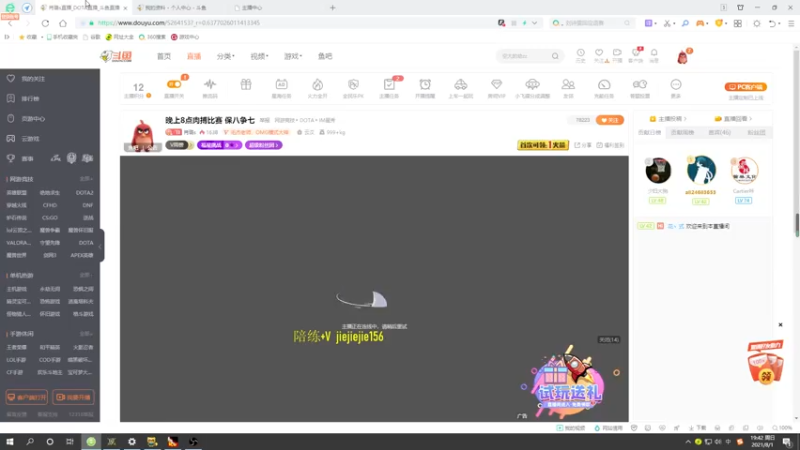Click the orange PC客户端 button
Image resolution: width=800 pixels, height=450 pixels.
[745, 87]
